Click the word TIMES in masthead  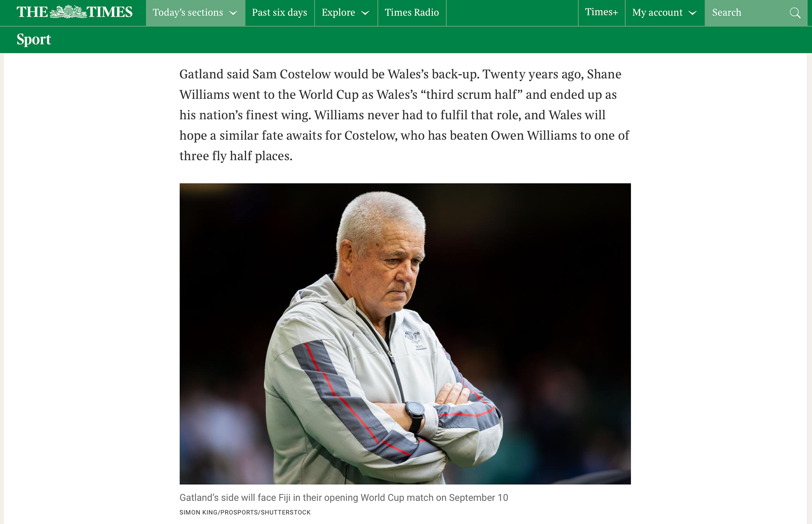click(110, 12)
